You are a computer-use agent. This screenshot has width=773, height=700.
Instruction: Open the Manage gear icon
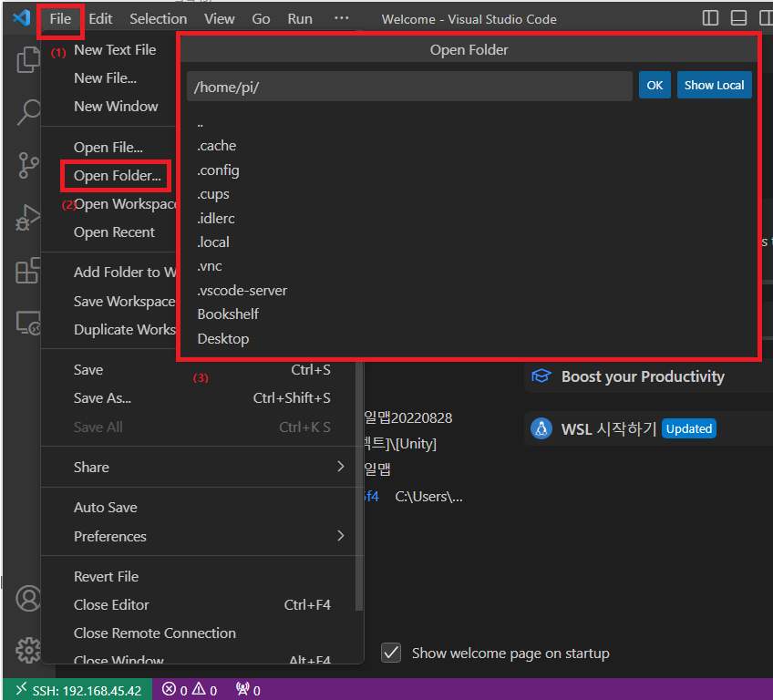tap(28, 650)
